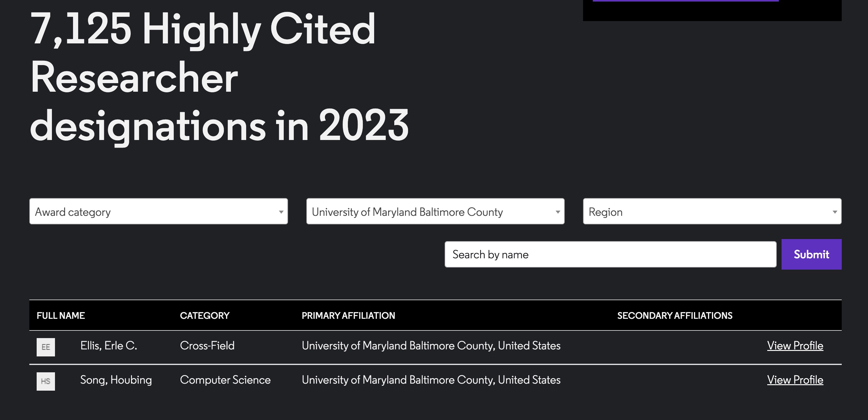Click the EE avatar icon
The image size is (868, 420).
point(46,347)
